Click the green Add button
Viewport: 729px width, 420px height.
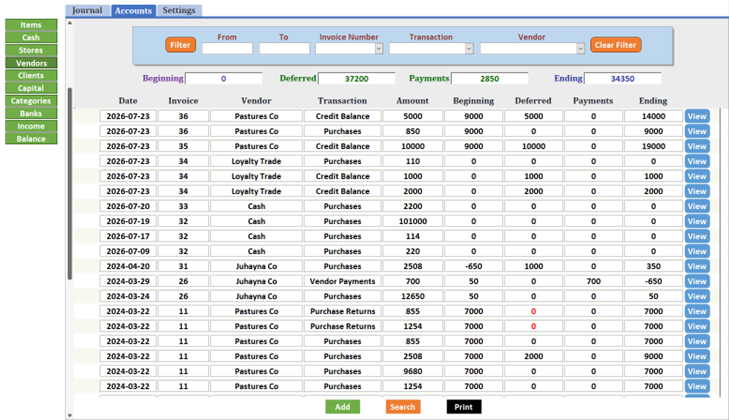click(x=342, y=407)
